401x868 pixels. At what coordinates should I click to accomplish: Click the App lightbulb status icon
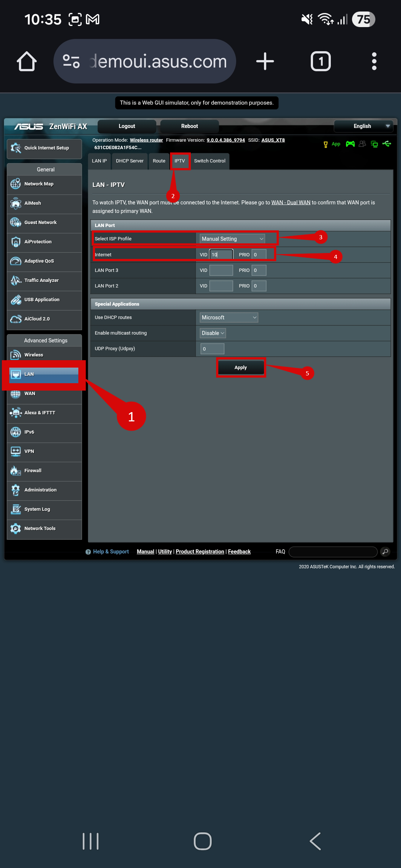[x=326, y=144]
